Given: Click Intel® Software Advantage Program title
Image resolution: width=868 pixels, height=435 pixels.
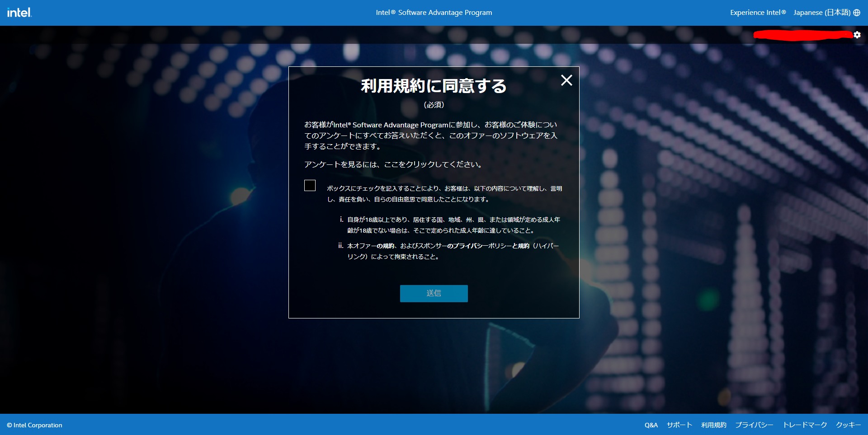Looking at the screenshot, I should (434, 13).
